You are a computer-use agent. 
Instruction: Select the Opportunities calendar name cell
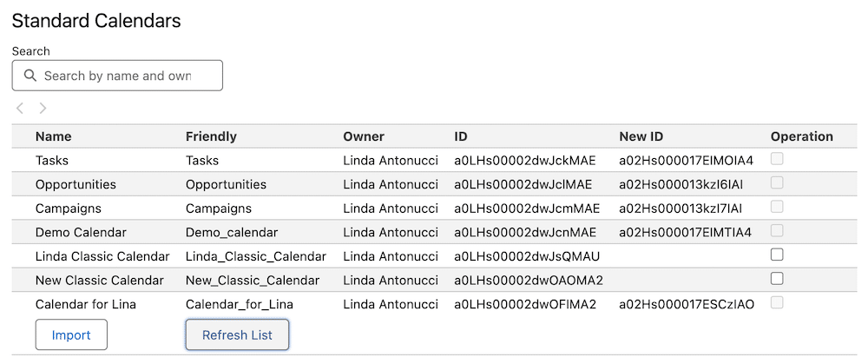(x=76, y=184)
